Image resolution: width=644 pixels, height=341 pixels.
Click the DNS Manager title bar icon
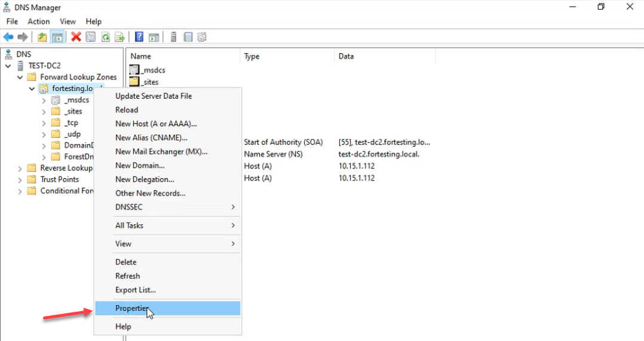tap(7, 7)
